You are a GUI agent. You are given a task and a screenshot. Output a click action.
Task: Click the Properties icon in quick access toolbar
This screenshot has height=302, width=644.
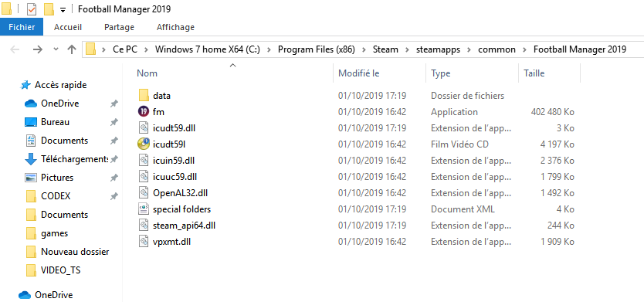[x=32, y=8]
